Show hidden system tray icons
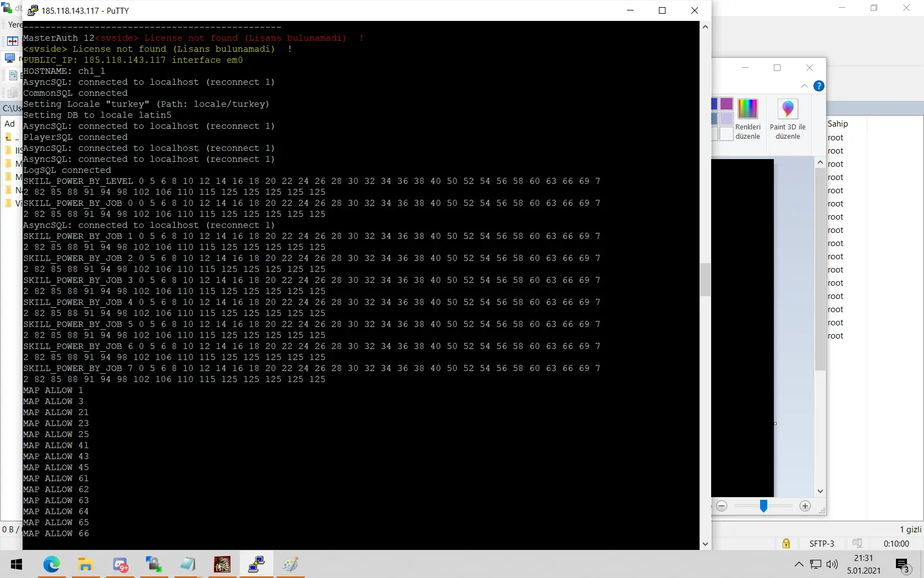Image resolution: width=924 pixels, height=578 pixels. pyautogui.click(x=799, y=564)
